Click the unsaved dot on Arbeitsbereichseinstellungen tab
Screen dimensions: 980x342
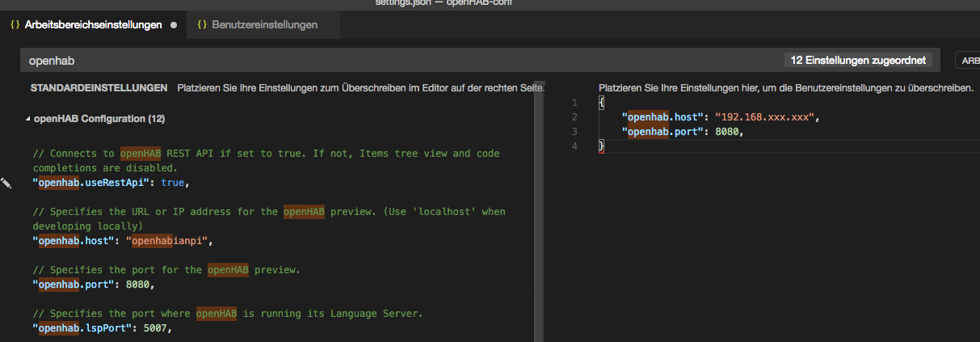pos(174,25)
